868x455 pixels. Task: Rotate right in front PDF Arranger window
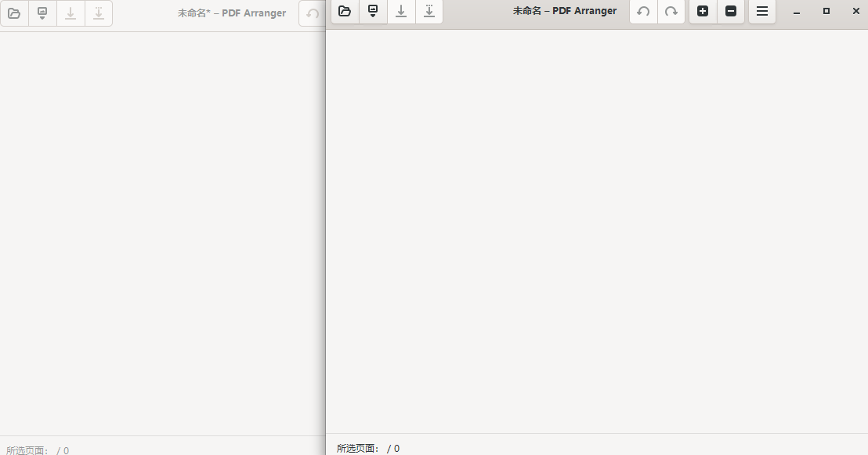click(x=671, y=11)
